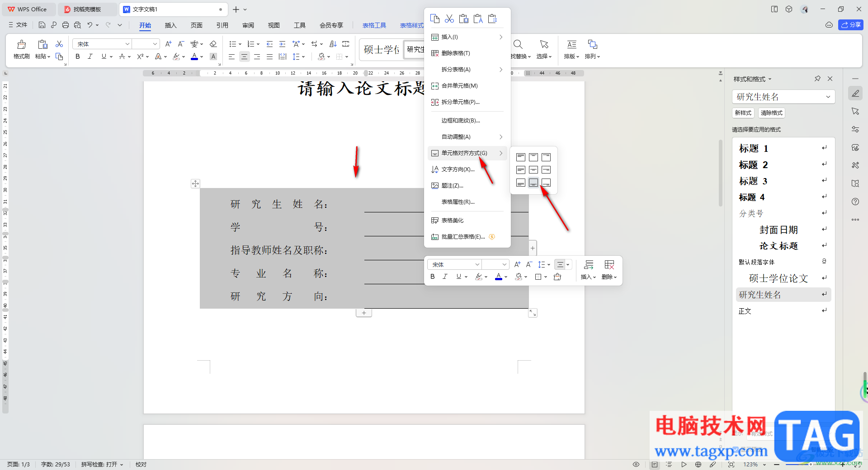Click the Find and Replace magnifier icon
The height and width of the screenshot is (470, 868).
(518, 44)
